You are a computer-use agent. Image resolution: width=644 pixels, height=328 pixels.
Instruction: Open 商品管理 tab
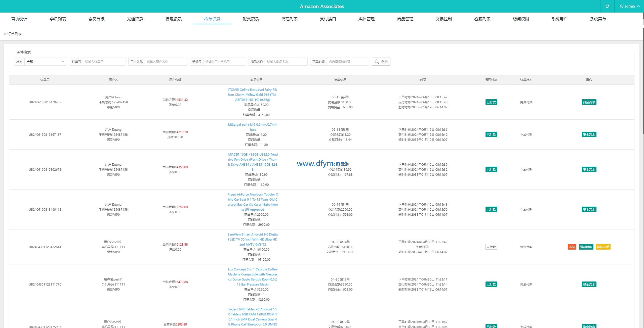405,19
